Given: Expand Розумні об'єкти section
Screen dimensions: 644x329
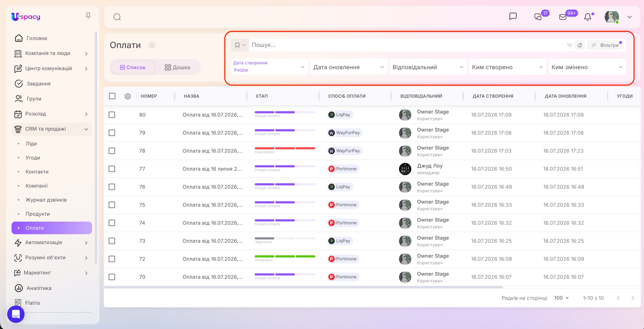Looking at the screenshot, I should click(51, 258).
